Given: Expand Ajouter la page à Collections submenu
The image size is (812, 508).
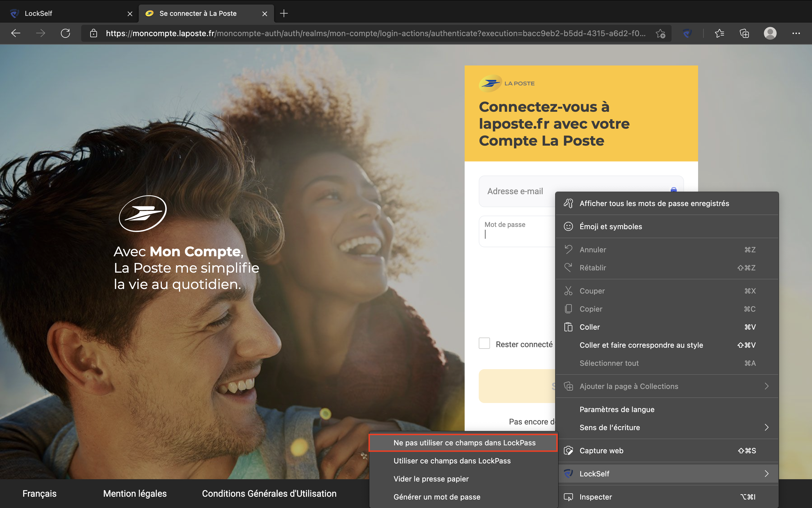Looking at the screenshot, I should coord(667,386).
